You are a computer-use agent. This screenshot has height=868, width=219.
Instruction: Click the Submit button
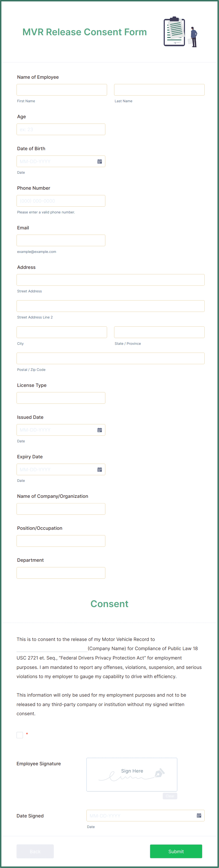tap(176, 851)
